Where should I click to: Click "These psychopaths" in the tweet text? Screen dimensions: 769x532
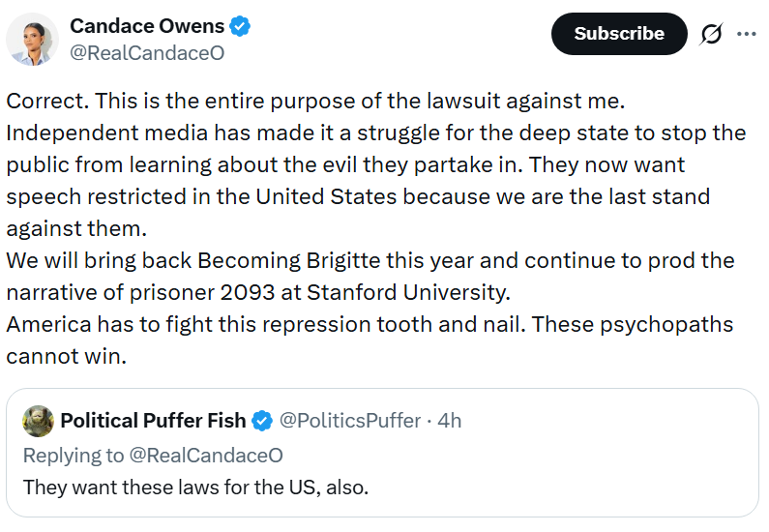click(657, 324)
